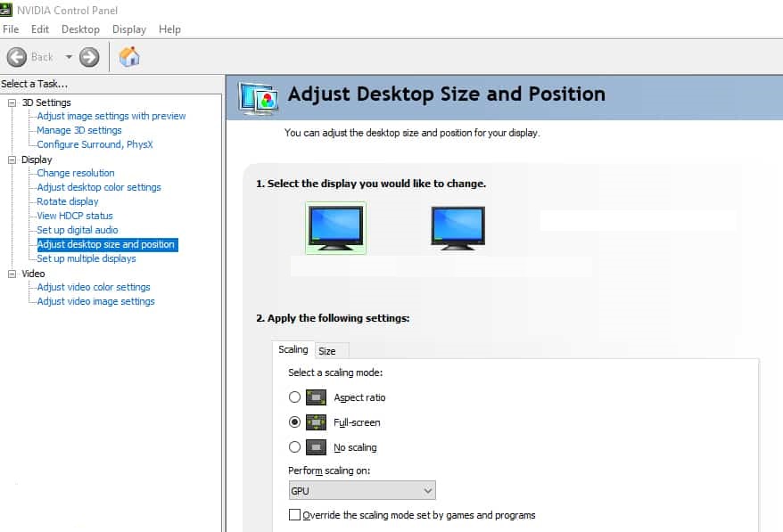
Task: Select Adjust desktop size and position item
Action: pos(107,244)
